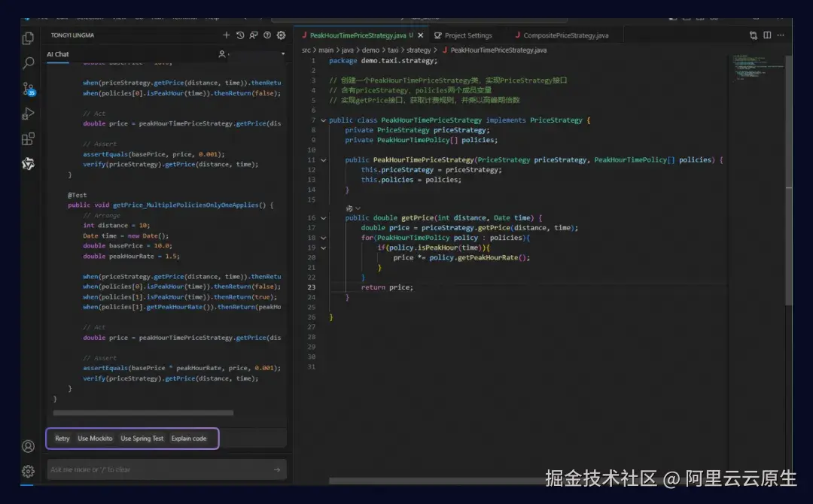Click the code minimap in the editor

[757, 68]
